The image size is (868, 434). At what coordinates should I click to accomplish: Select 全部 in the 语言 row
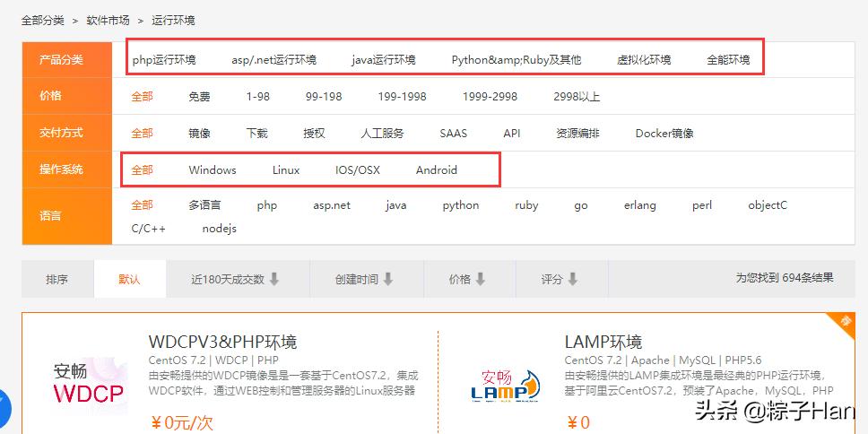[142, 205]
